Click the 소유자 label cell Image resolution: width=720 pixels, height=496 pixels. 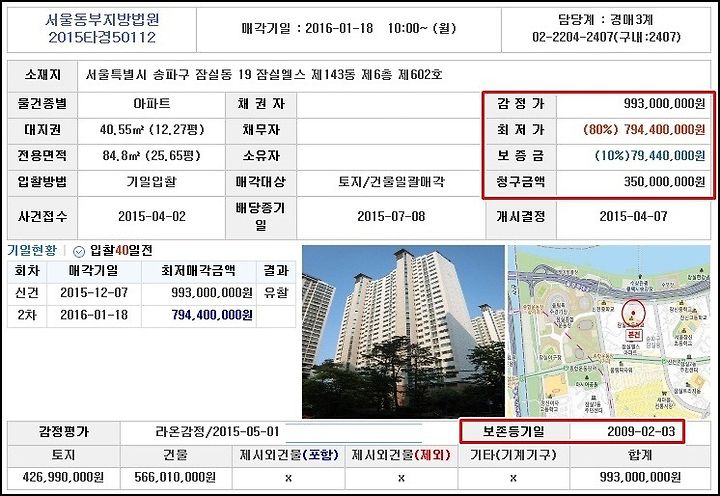coord(261,156)
